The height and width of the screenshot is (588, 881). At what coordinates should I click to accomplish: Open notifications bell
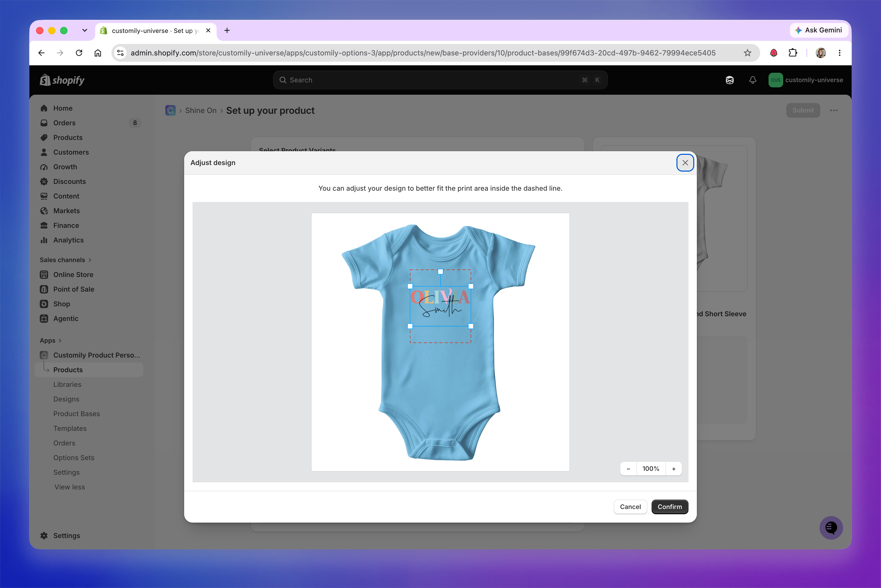click(752, 80)
